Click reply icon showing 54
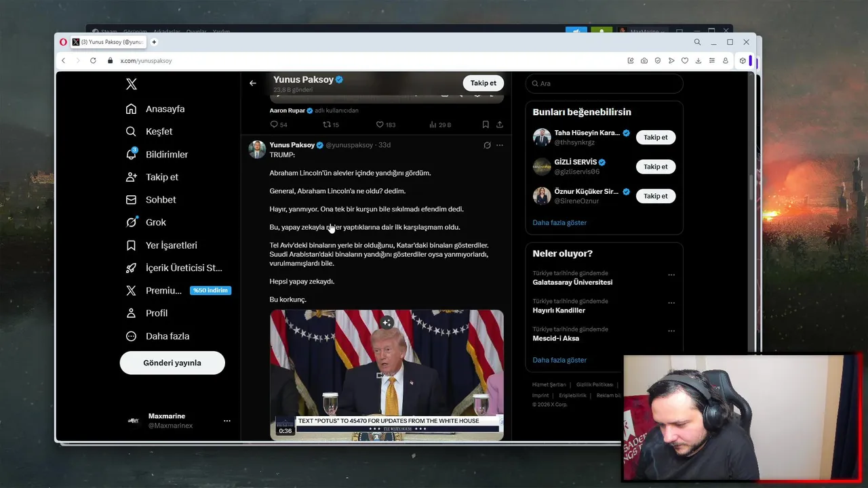 click(x=274, y=125)
